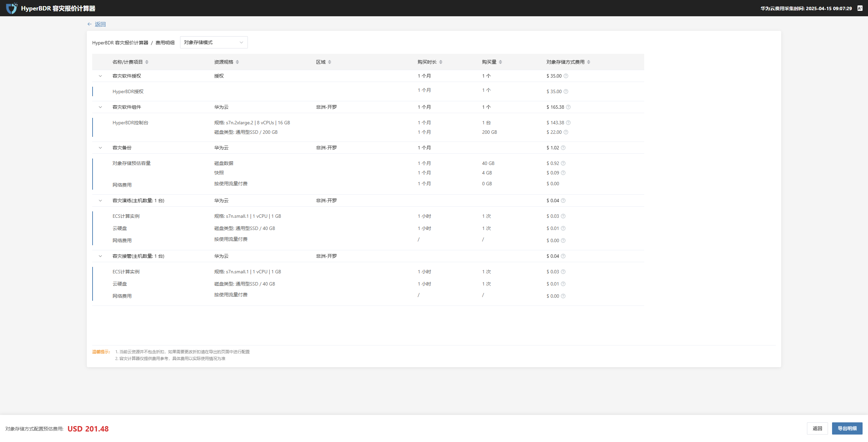Open the 对象存储模式 dropdown

tap(214, 42)
